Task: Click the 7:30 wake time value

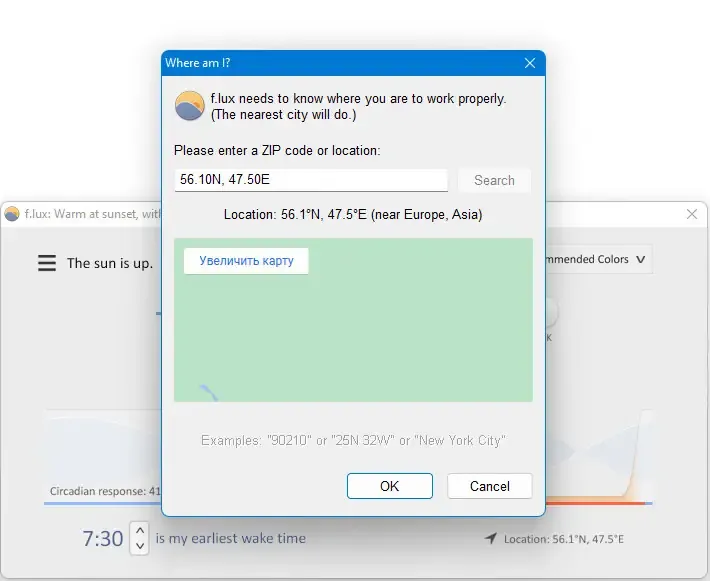Action: (103, 538)
